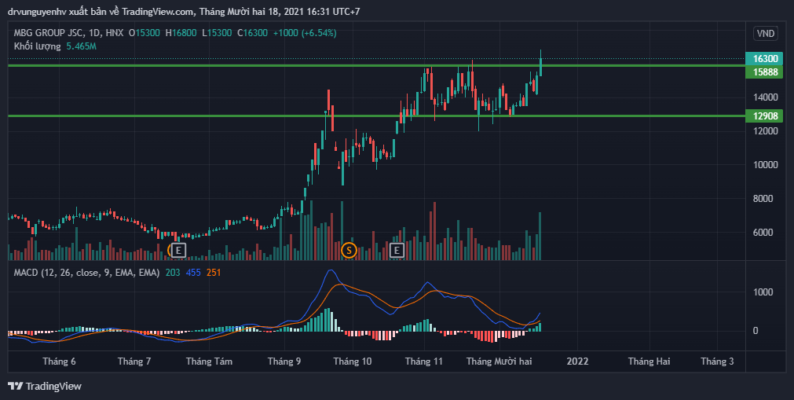The width and height of the screenshot is (794, 400).
Task: Click the Tháng Mười hai axis label
Action: tap(499, 361)
